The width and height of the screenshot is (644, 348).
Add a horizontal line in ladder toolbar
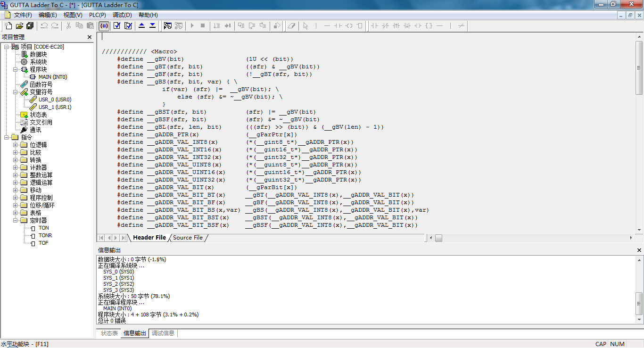pos(439,25)
